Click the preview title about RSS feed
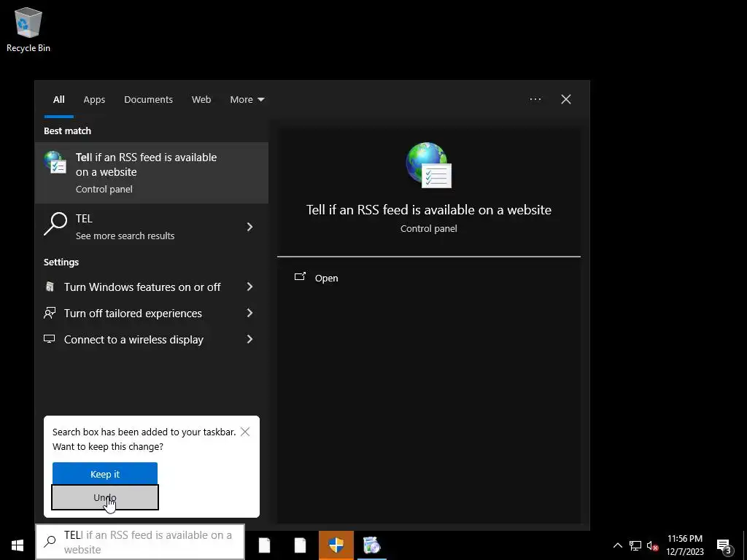Viewport: 747px width, 560px height. coord(429,210)
